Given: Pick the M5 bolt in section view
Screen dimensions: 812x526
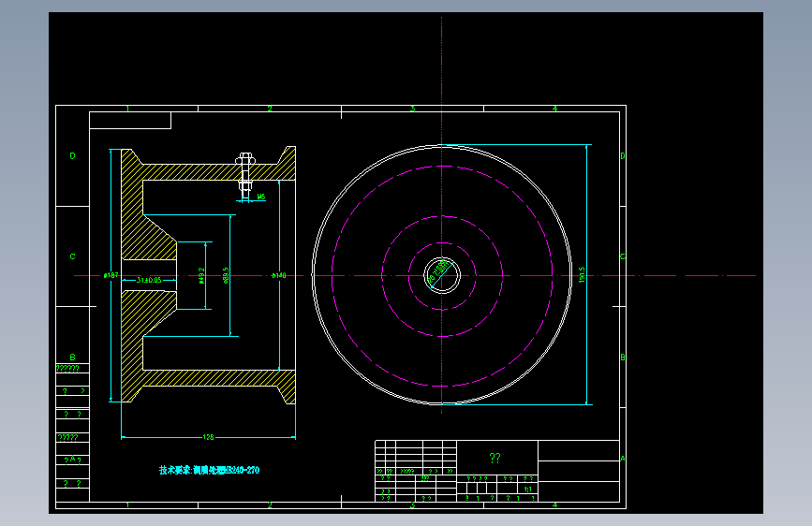Looking at the screenshot, I should (245, 176).
